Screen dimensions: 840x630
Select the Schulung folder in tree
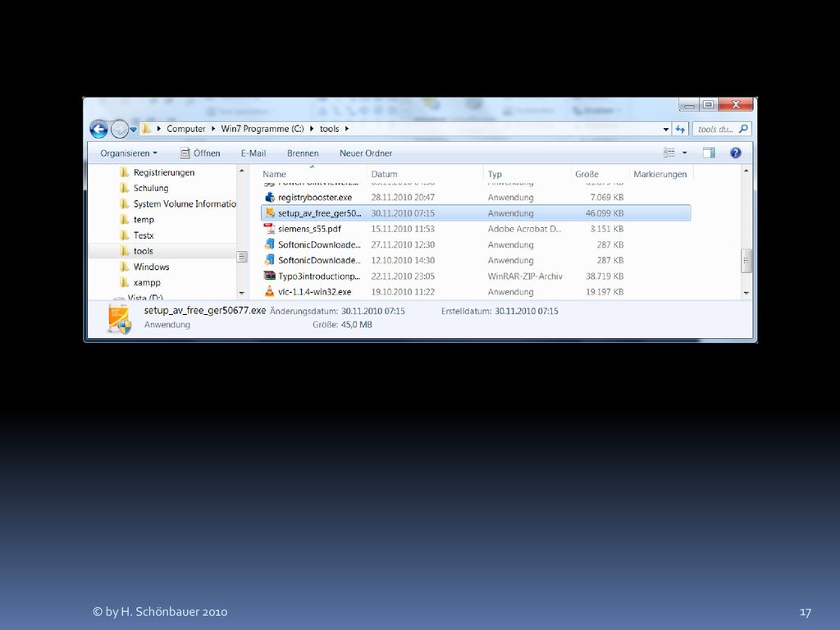[151, 188]
